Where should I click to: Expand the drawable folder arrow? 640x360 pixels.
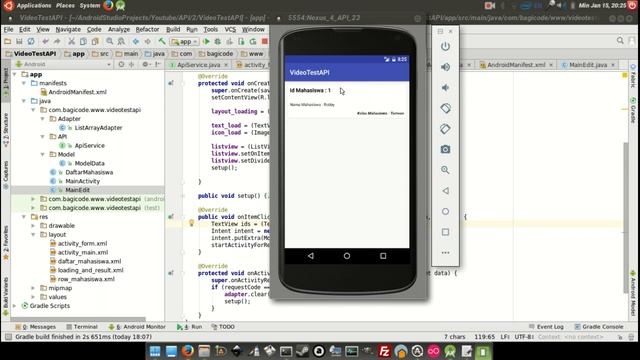33,226
